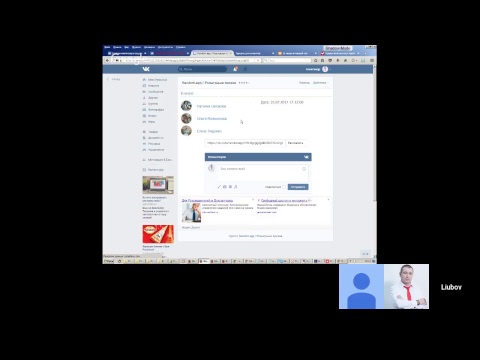Click the browser downloads arrow icon
480x360 pixels.
tap(338, 60)
